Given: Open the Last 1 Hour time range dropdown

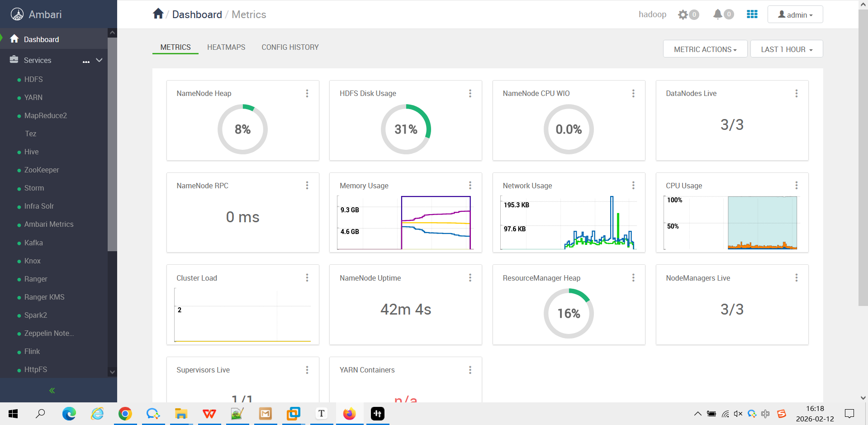Looking at the screenshot, I should tap(786, 49).
